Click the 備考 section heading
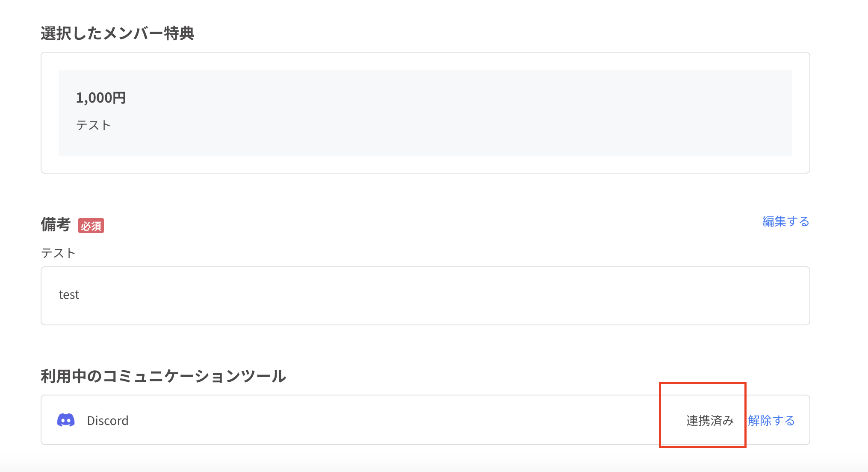The height and width of the screenshot is (472, 868). pyautogui.click(x=56, y=224)
